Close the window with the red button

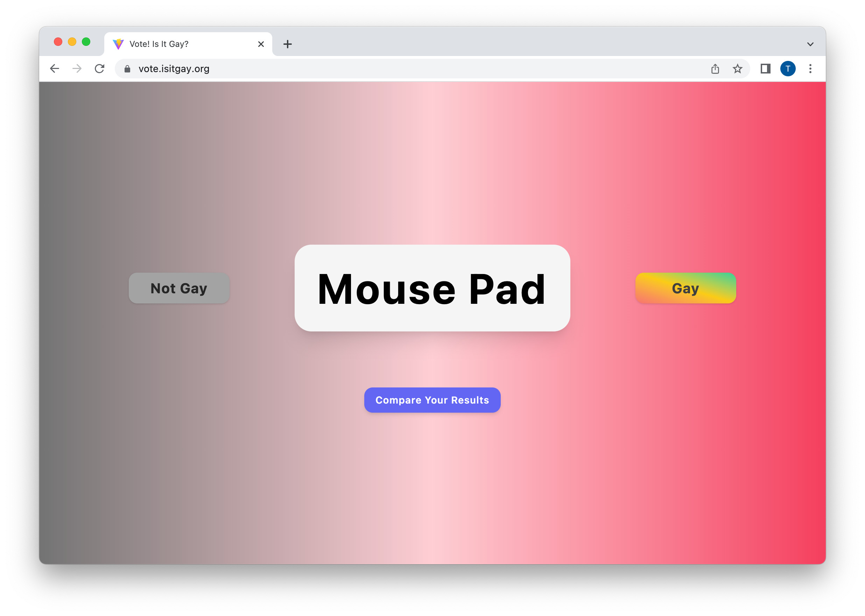tap(58, 42)
